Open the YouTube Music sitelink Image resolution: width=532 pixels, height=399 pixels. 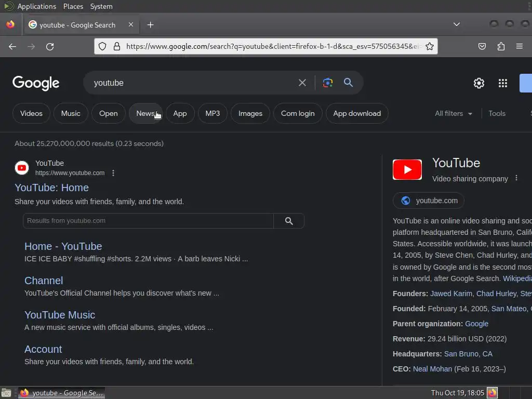(60, 315)
